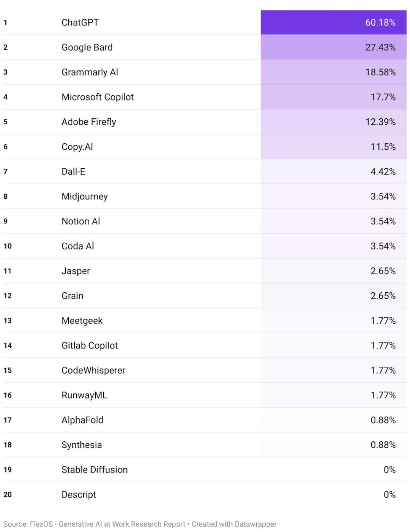Click the Stable Diffusion entry

95,470
